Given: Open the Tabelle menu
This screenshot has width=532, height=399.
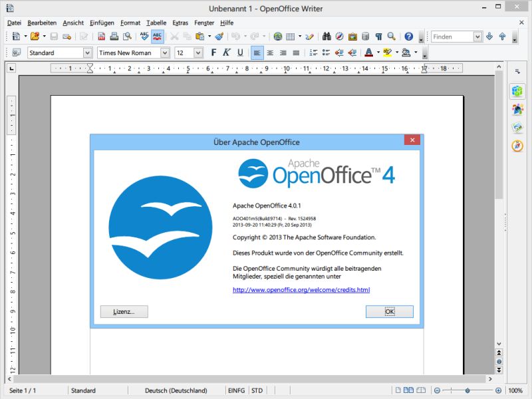Looking at the screenshot, I should point(156,23).
